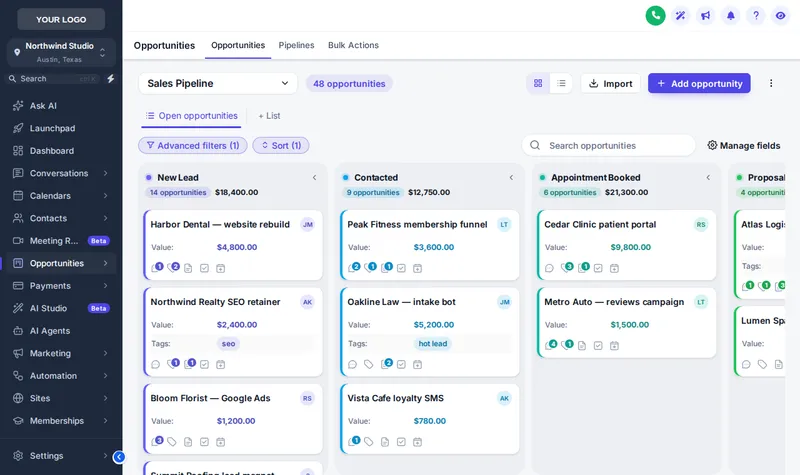
Task: Click the megaphone announcements icon
Action: pos(705,15)
